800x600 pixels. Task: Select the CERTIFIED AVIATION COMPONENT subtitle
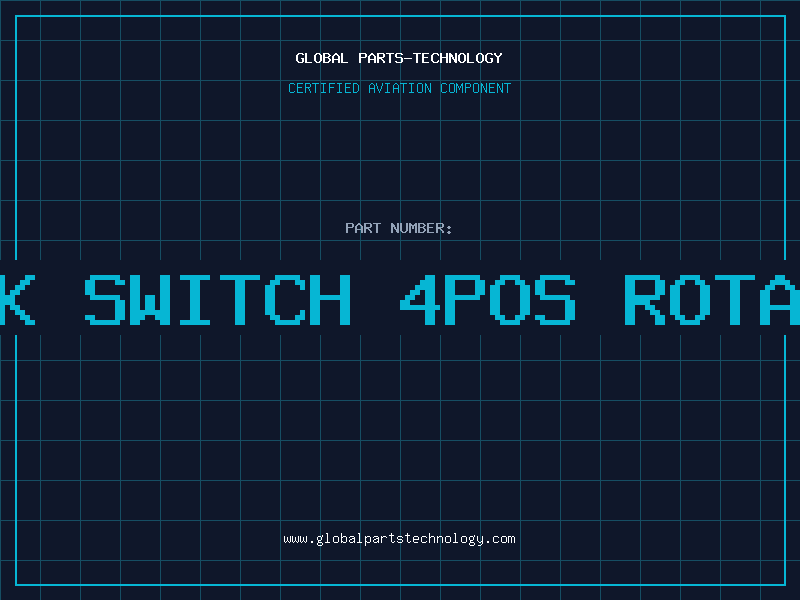point(399,88)
